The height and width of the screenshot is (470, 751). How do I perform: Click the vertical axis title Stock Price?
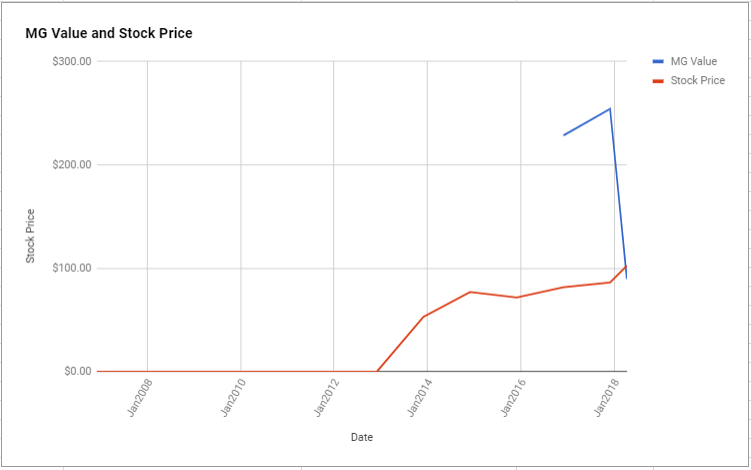[x=30, y=236]
